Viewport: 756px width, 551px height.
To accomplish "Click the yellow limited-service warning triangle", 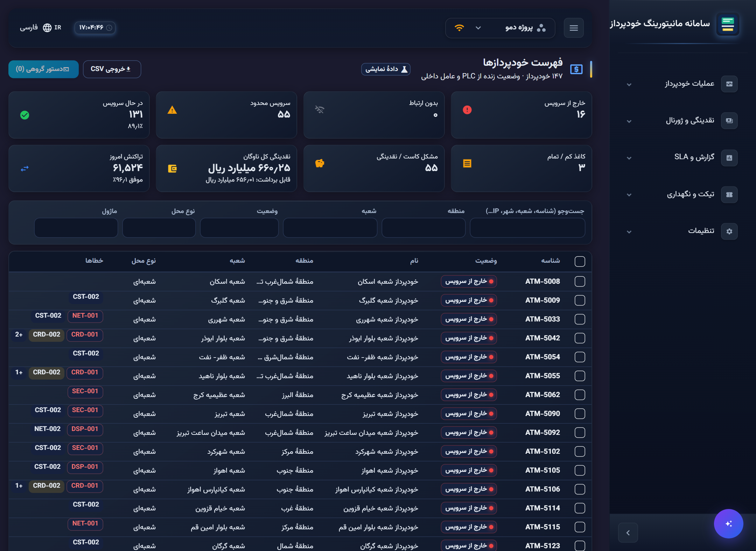I will [x=172, y=110].
